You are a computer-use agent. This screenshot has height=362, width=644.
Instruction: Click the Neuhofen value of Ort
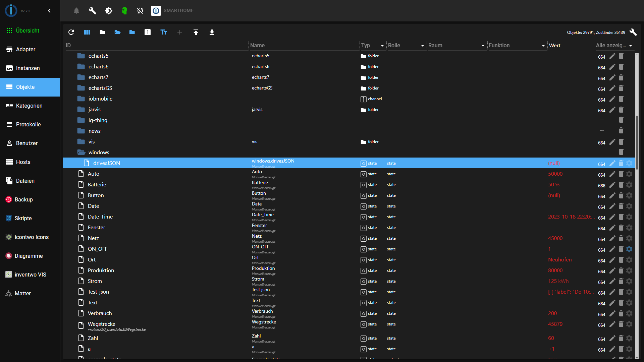(560, 260)
